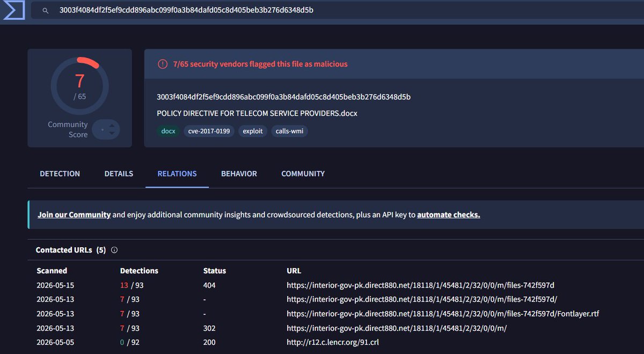Vote up on community score arrow
Image resolution: width=644 pixels, height=354 pixels.
coord(112,126)
